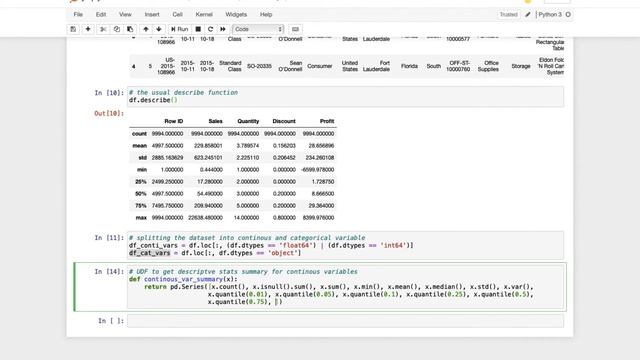The width and height of the screenshot is (640, 360).
Task: Click the 50% row label
Action: (x=141, y=194)
